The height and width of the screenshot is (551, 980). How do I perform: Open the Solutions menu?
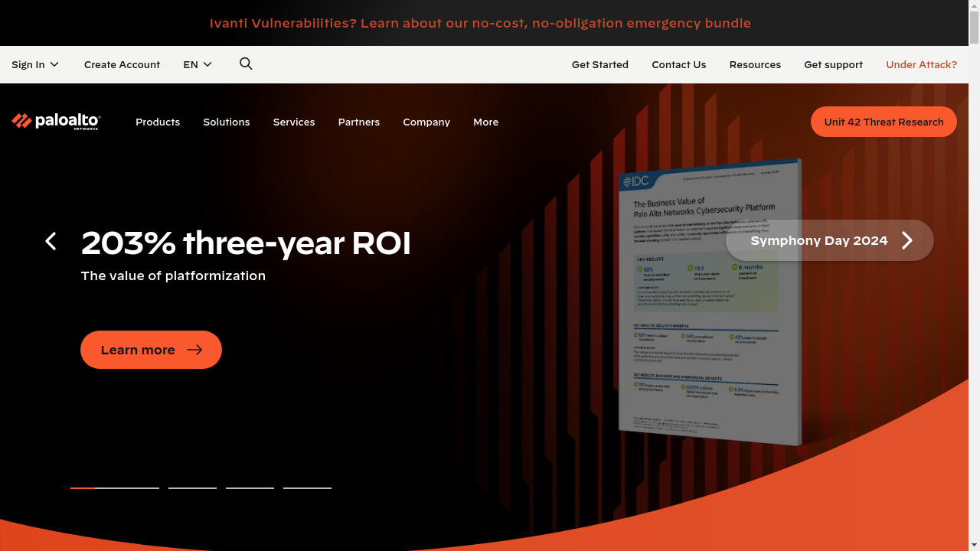[227, 122]
